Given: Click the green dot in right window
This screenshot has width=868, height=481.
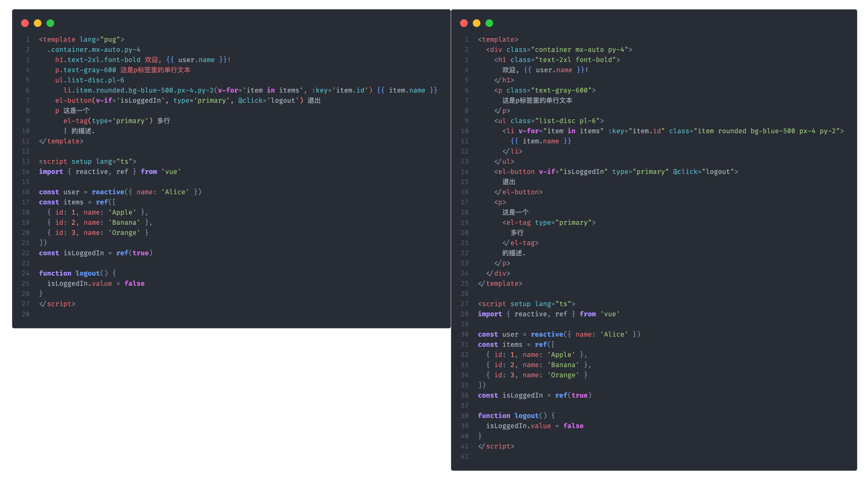Looking at the screenshot, I should (x=489, y=23).
